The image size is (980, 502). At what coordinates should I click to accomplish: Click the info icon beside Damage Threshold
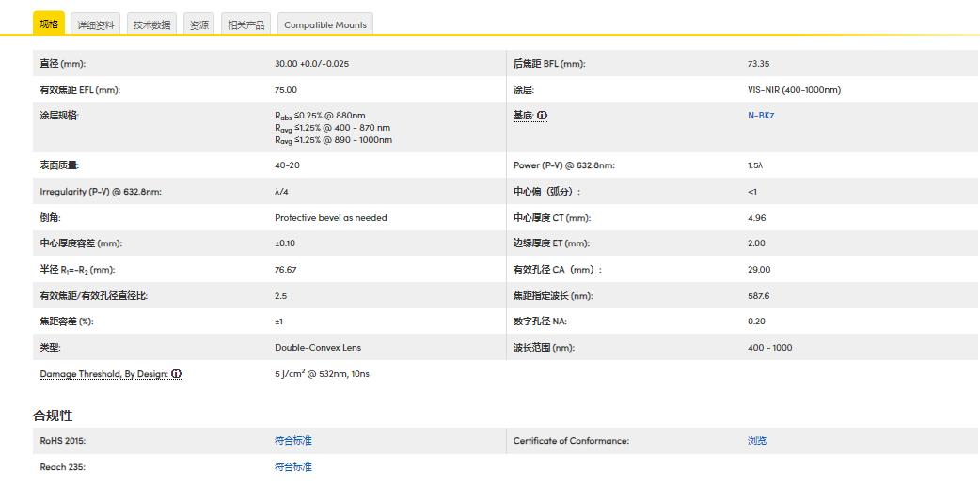click(x=177, y=374)
